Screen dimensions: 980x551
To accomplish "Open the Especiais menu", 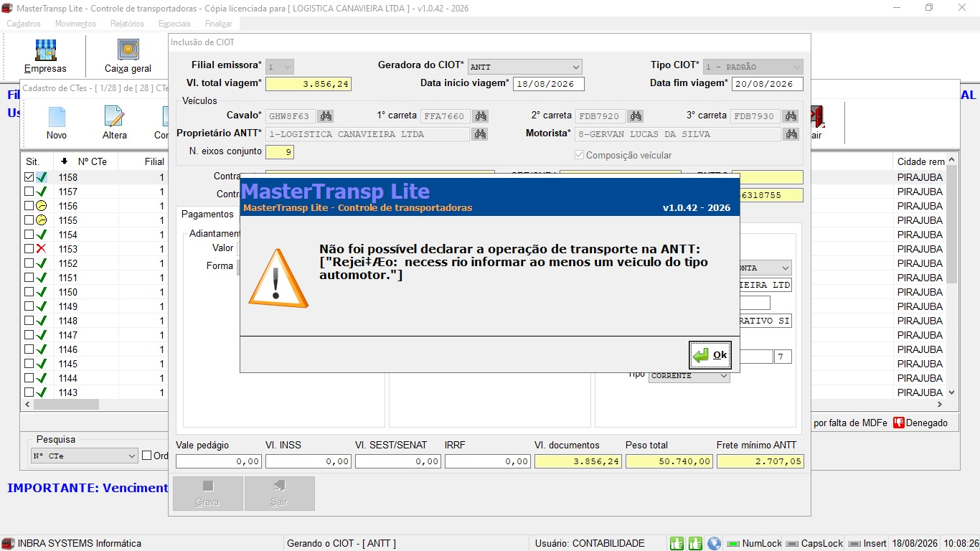I will (174, 24).
